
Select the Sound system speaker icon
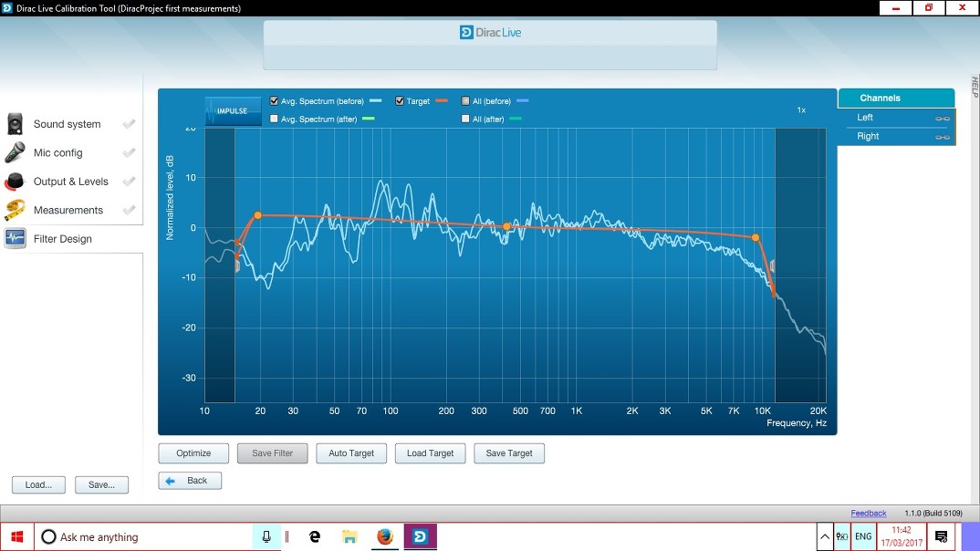(x=16, y=124)
